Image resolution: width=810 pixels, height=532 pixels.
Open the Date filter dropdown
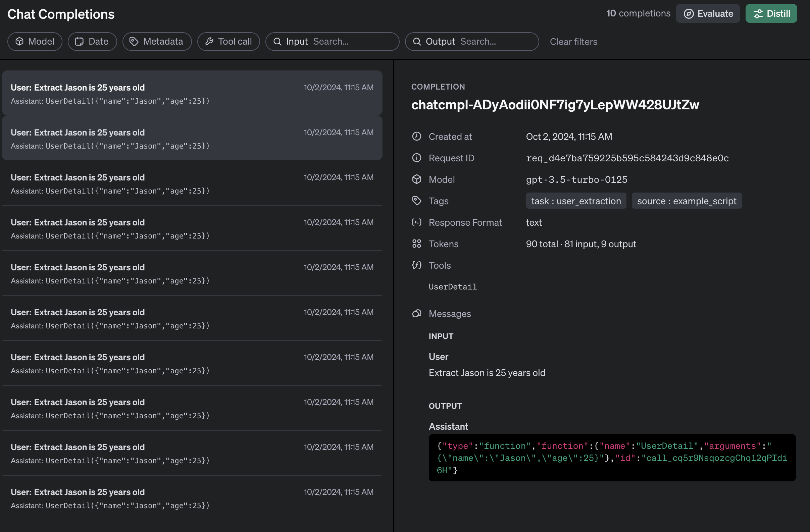(98, 42)
